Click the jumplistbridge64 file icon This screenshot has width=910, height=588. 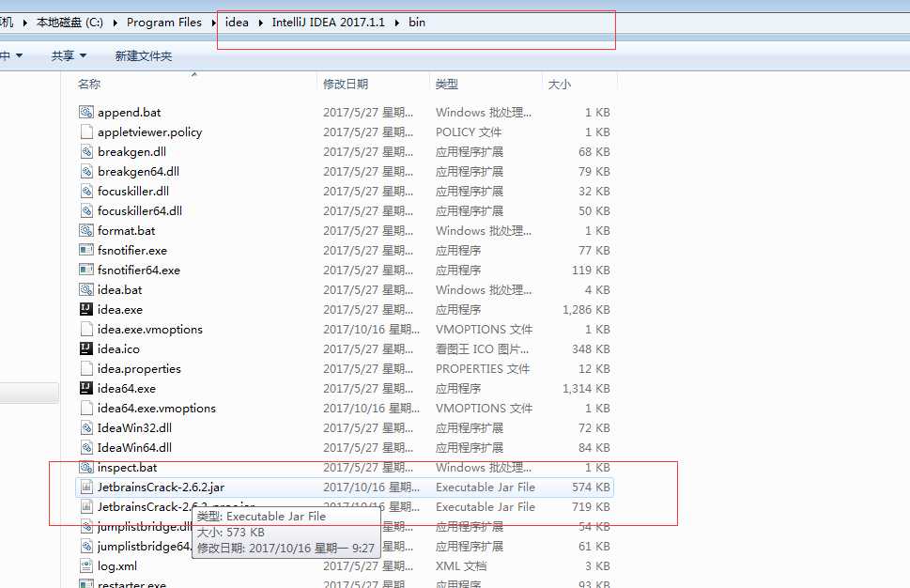(85, 547)
